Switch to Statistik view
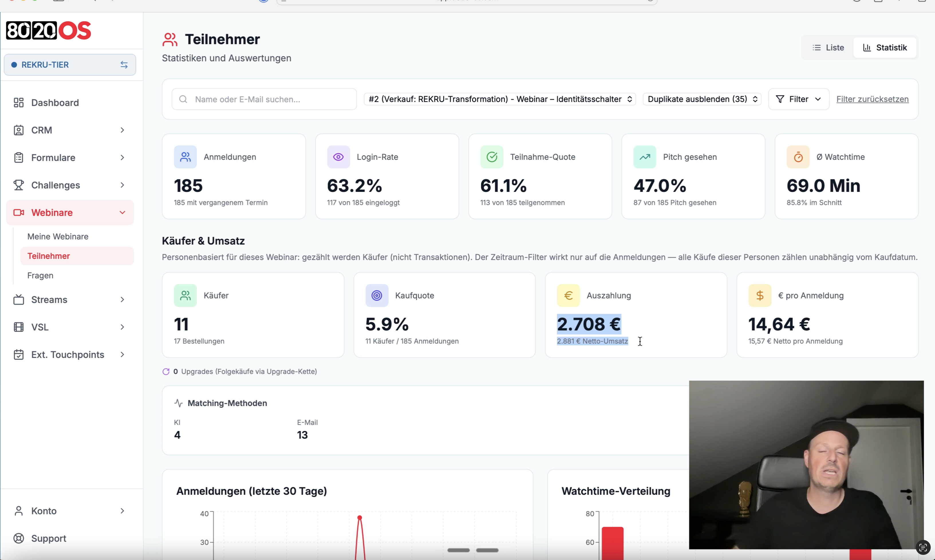The height and width of the screenshot is (560, 935). (x=885, y=48)
